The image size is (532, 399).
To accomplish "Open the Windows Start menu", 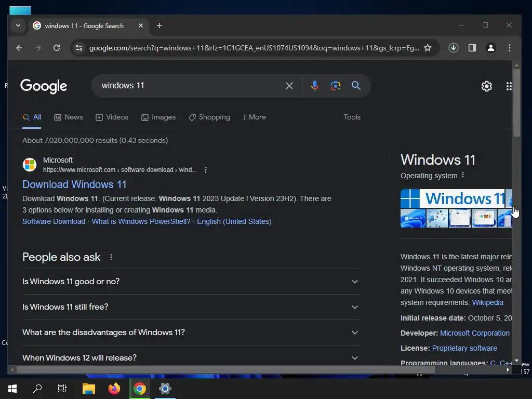I will click(12, 389).
